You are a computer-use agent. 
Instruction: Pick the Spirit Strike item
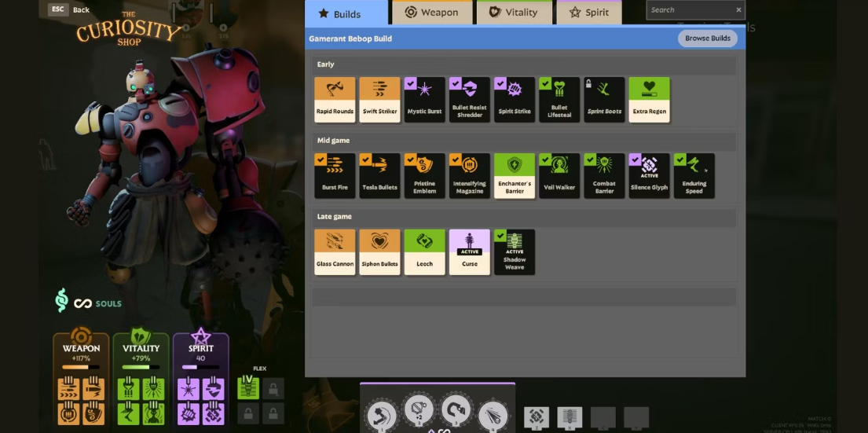tap(515, 100)
